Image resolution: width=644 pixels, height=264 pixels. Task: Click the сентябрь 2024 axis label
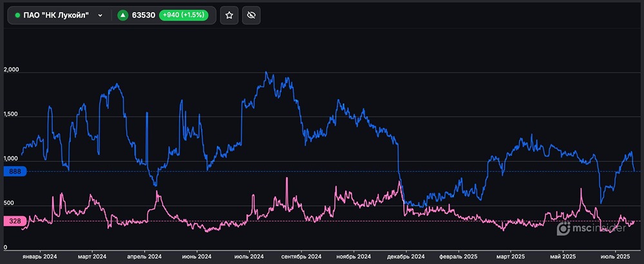[301, 256]
